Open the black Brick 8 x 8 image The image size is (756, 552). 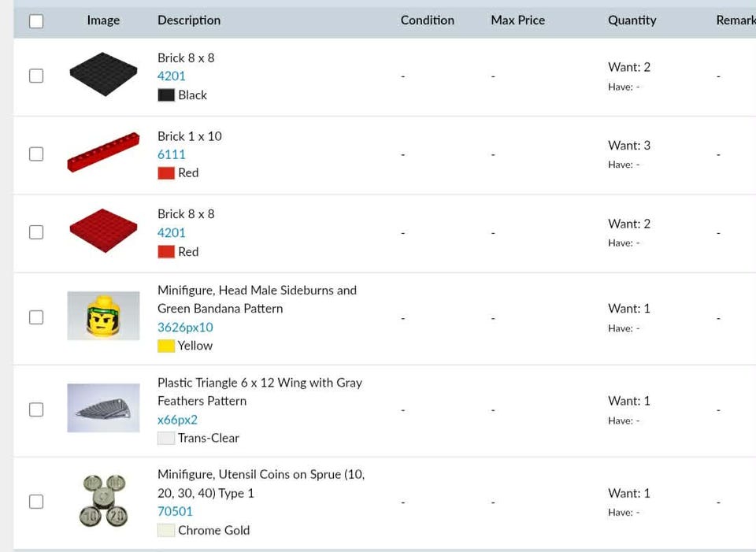(x=103, y=74)
